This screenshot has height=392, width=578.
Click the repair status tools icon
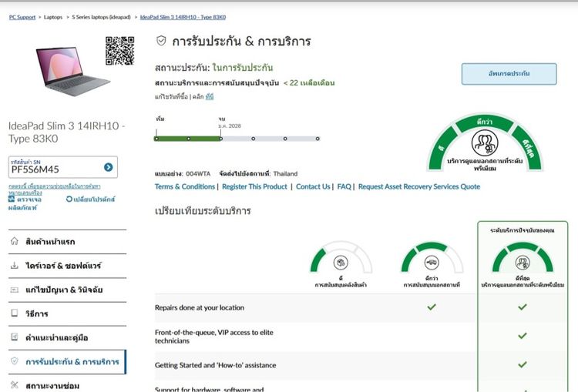[15, 385]
